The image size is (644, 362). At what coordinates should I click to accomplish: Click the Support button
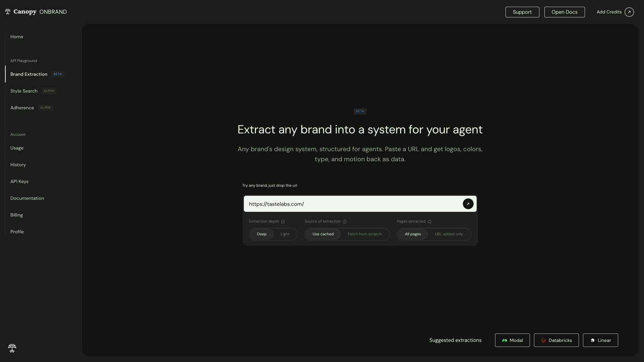click(522, 12)
